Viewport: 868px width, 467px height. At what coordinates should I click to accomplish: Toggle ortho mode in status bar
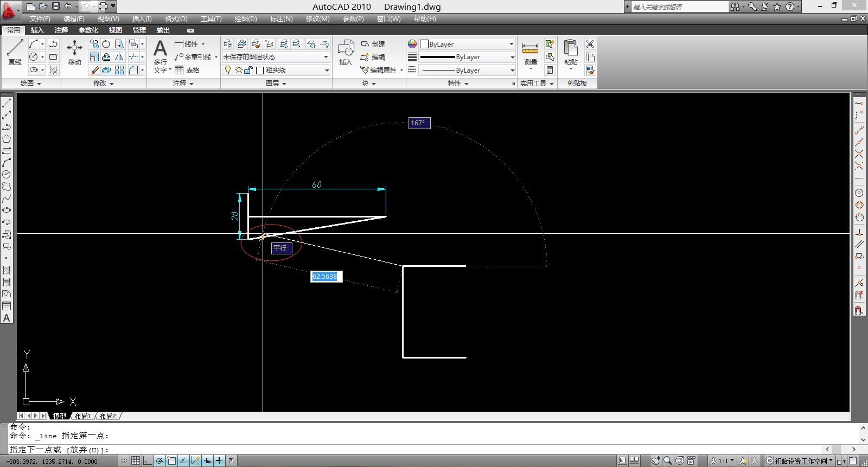[148, 461]
